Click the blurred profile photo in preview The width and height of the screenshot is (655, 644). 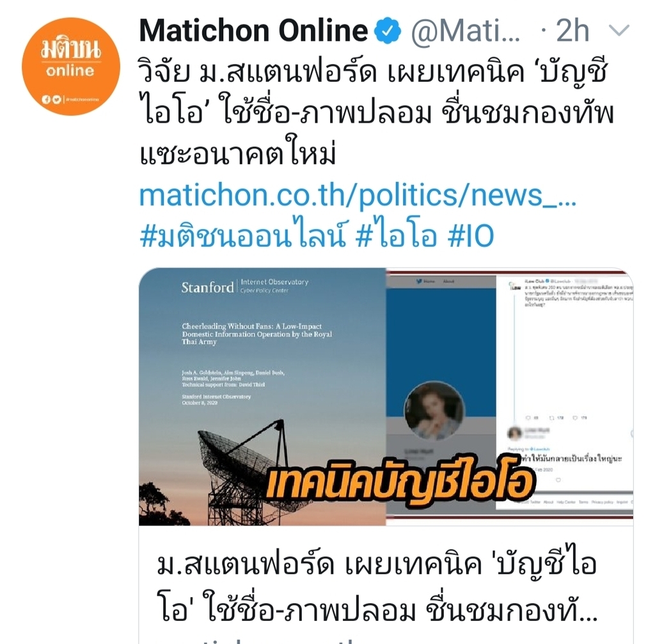[434, 411]
